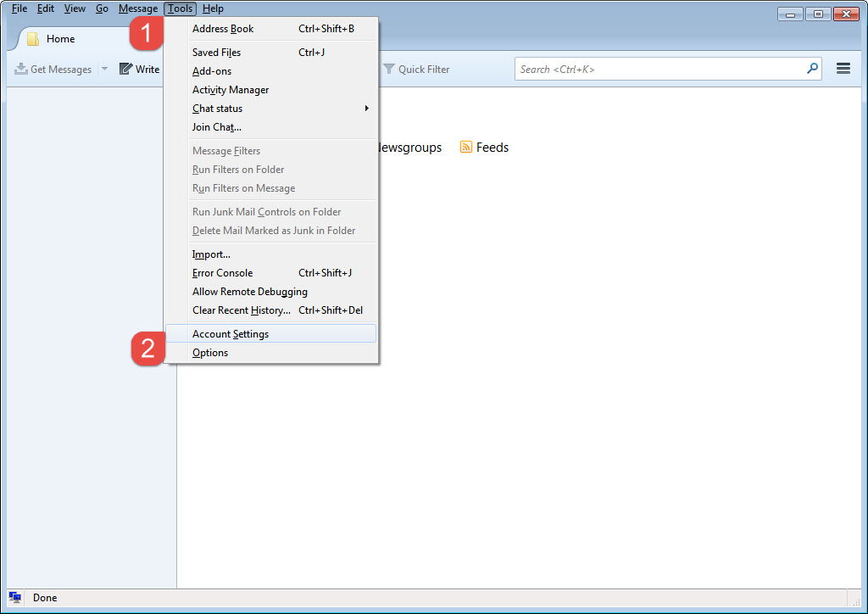The height and width of the screenshot is (614, 868).
Task: Open the File menu
Action: pos(19,8)
